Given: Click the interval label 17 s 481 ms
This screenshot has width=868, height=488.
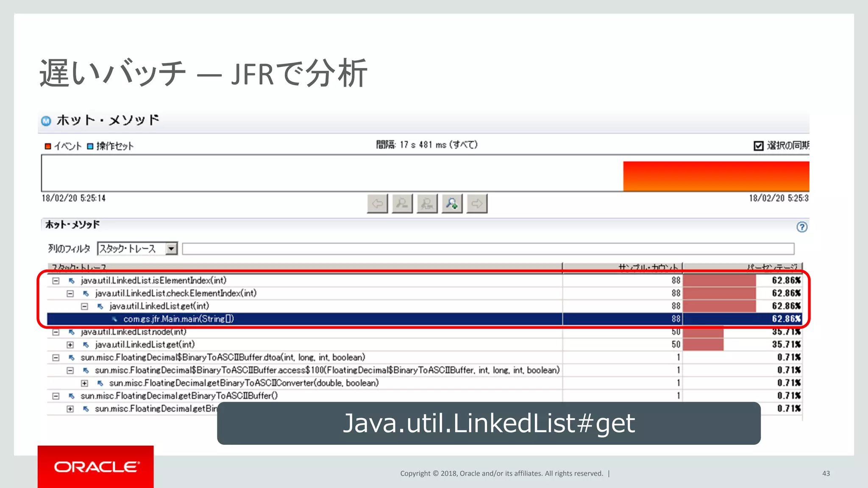Looking at the screenshot, I should (x=427, y=145).
